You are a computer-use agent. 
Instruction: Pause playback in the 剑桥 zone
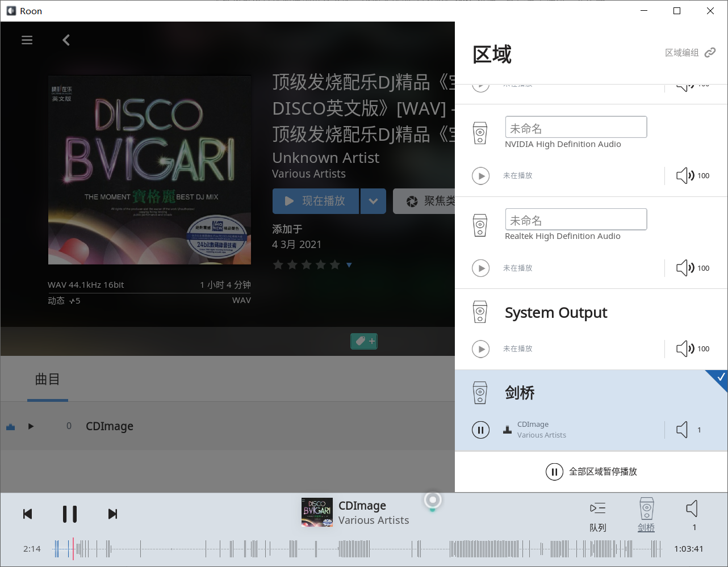(481, 430)
